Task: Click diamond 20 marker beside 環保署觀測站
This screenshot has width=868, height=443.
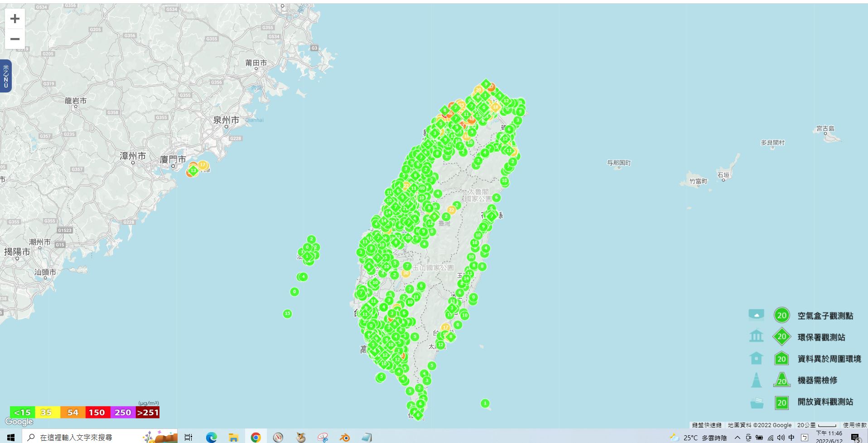Action: point(781,337)
